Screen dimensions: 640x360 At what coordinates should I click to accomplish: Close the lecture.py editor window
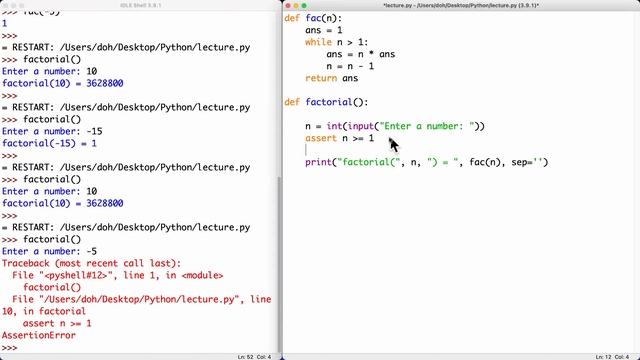[x=288, y=6]
